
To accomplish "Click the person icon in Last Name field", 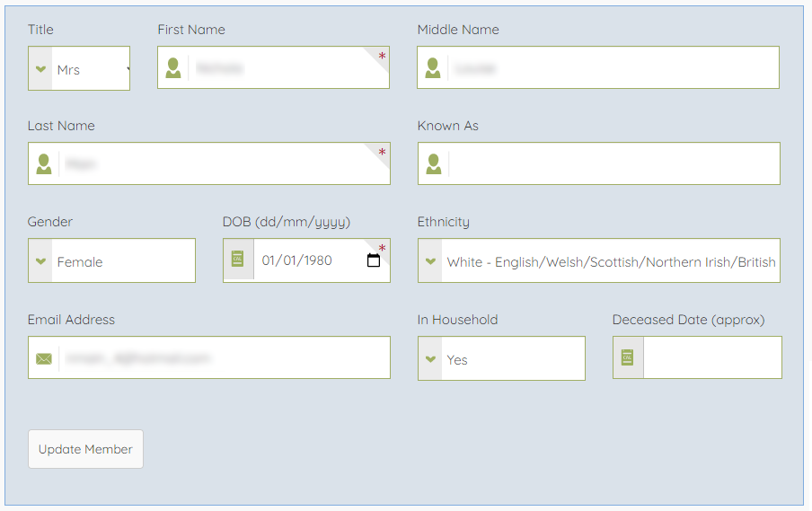I will [44, 164].
